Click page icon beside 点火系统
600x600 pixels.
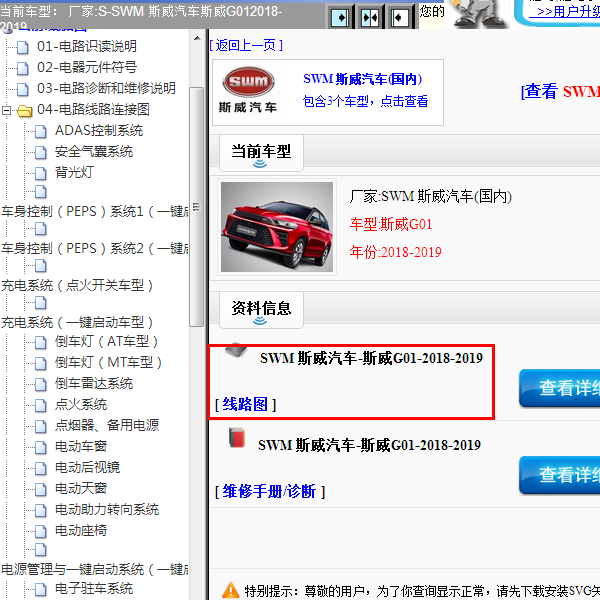tap(41, 405)
